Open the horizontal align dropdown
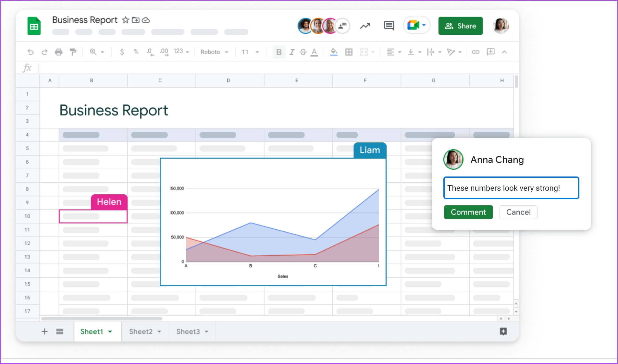The height and width of the screenshot is (364, 618). (394, 52)
